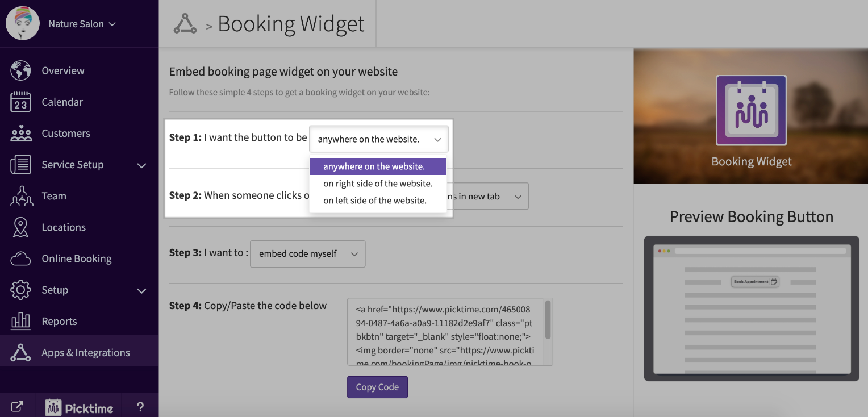Expand the Service Setup submenu
The width and height of the screenshot is (868, 417).
[x=142, y=165]
